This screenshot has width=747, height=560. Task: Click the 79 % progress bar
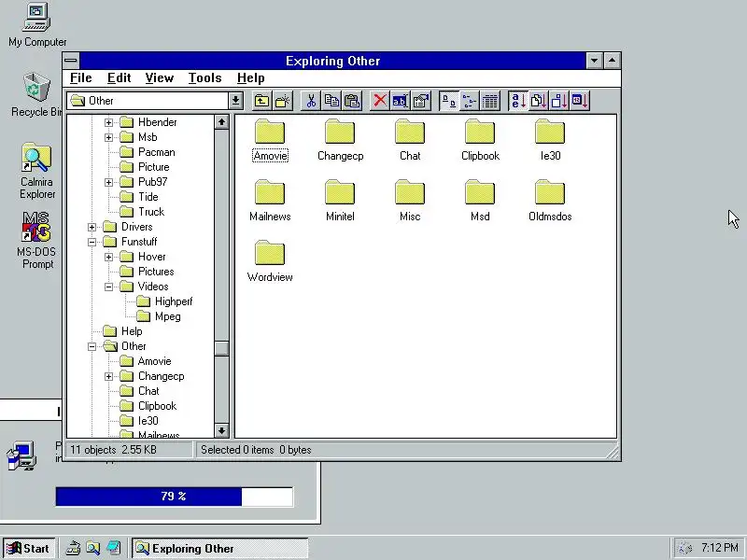click(175, 497)
